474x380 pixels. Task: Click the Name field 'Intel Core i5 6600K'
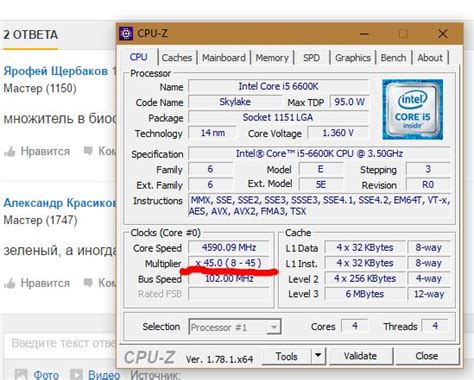[279, 87]
